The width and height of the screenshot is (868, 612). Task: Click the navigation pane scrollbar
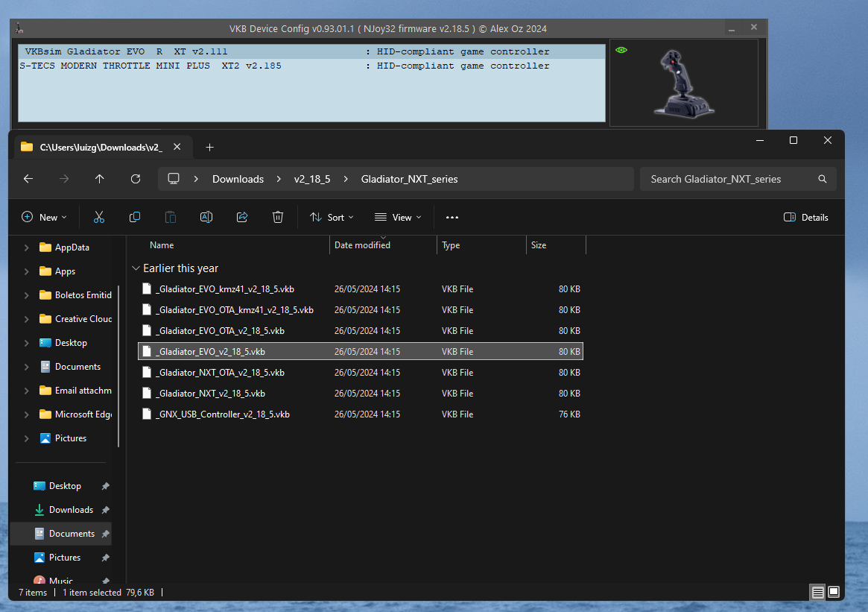[118, 365]
